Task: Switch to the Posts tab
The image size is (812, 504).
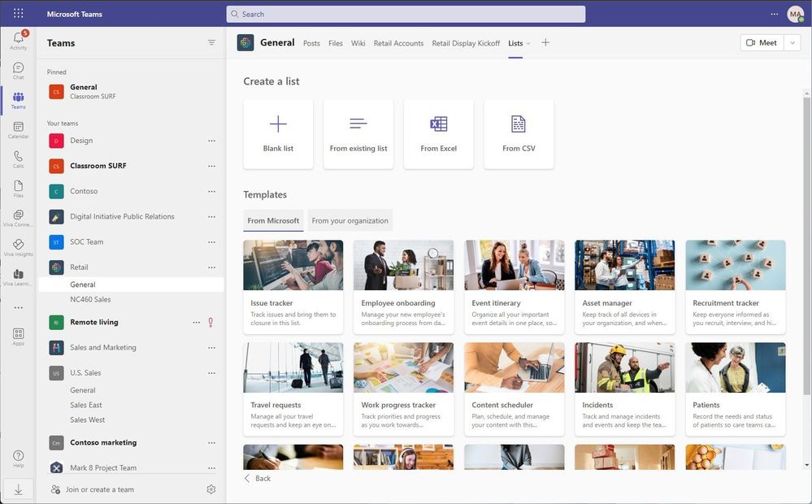Action: 311,44
